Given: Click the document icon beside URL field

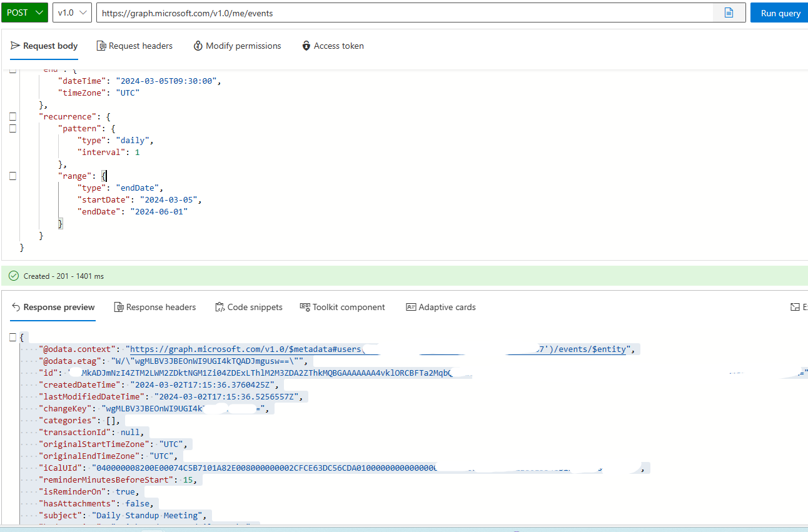Looking at the screenshot, I should pyautogui.click(x=729, y=13).
